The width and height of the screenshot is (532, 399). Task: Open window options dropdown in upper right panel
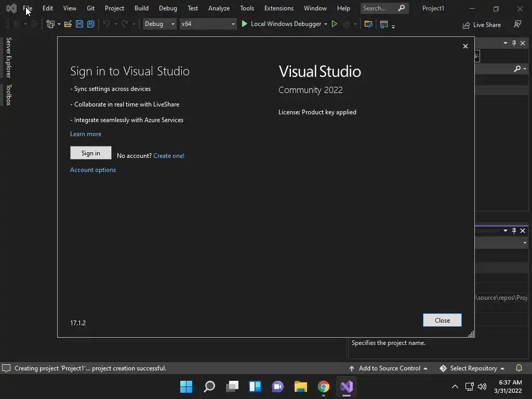pyautogui.click(x=506, y=43)
